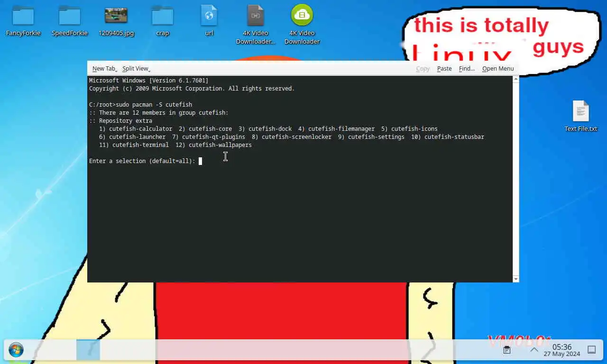Select the Text File.txt desktop icon

pos(580,116)
